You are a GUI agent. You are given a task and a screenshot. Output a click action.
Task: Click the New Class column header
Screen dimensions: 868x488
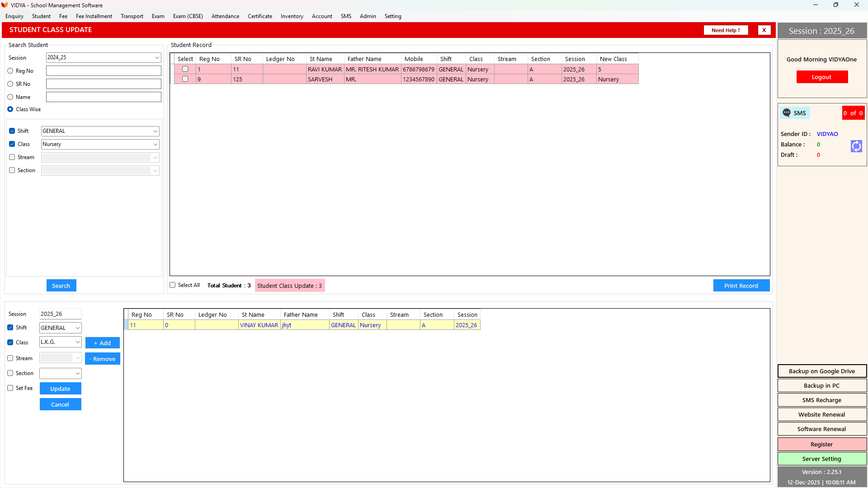point(617,59)
